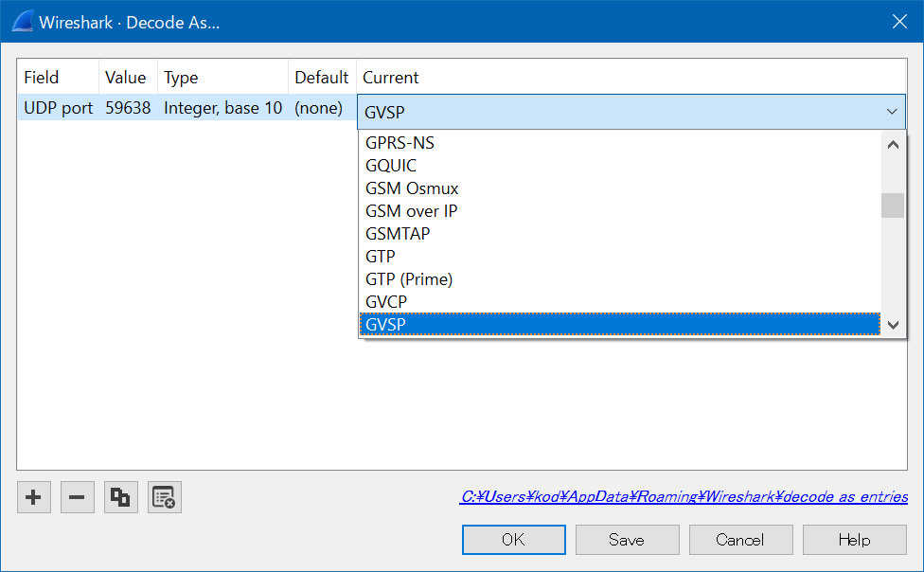The image size is (924, 572).
Task: Expand the Current protocol combo box arrow
Action: pos(892,112)
